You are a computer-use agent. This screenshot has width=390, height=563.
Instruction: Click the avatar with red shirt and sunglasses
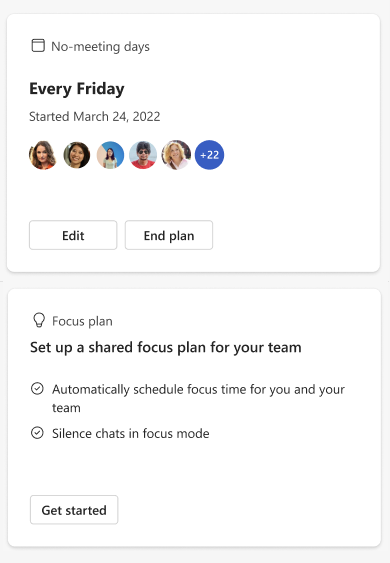143,155
